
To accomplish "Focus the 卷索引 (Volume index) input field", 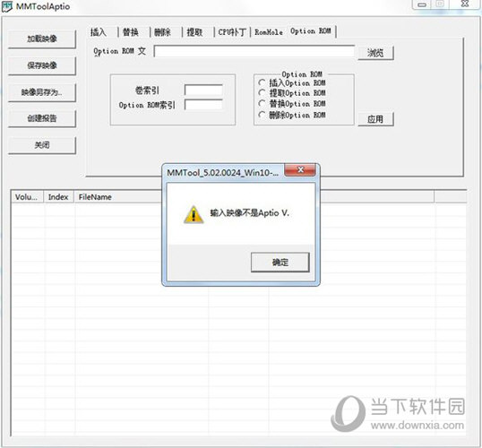I will tap(203, 90).
